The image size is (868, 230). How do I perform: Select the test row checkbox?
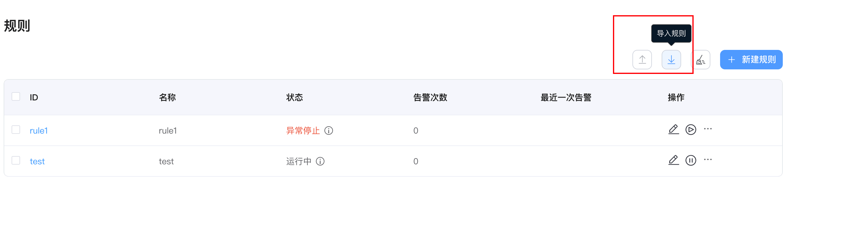16,160
